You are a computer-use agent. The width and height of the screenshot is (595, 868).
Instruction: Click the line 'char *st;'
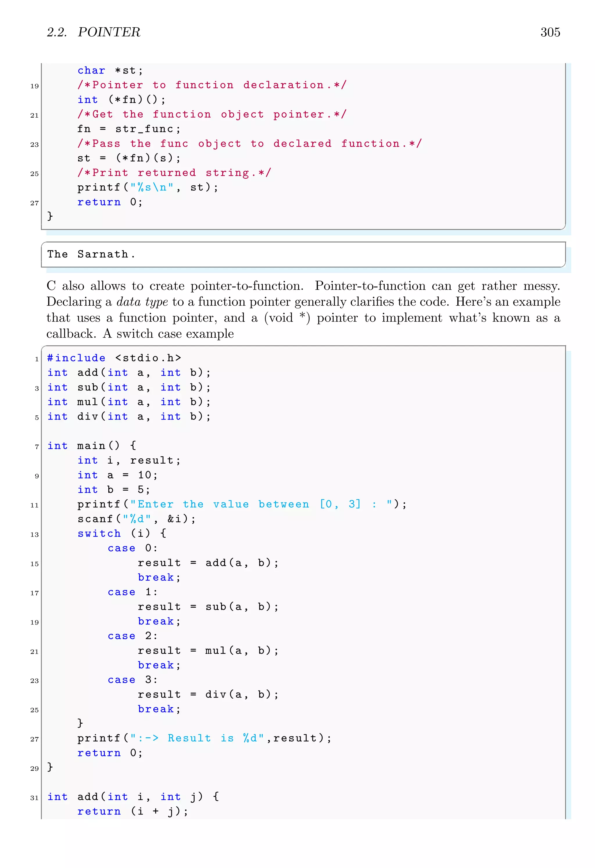click(110, 70)
